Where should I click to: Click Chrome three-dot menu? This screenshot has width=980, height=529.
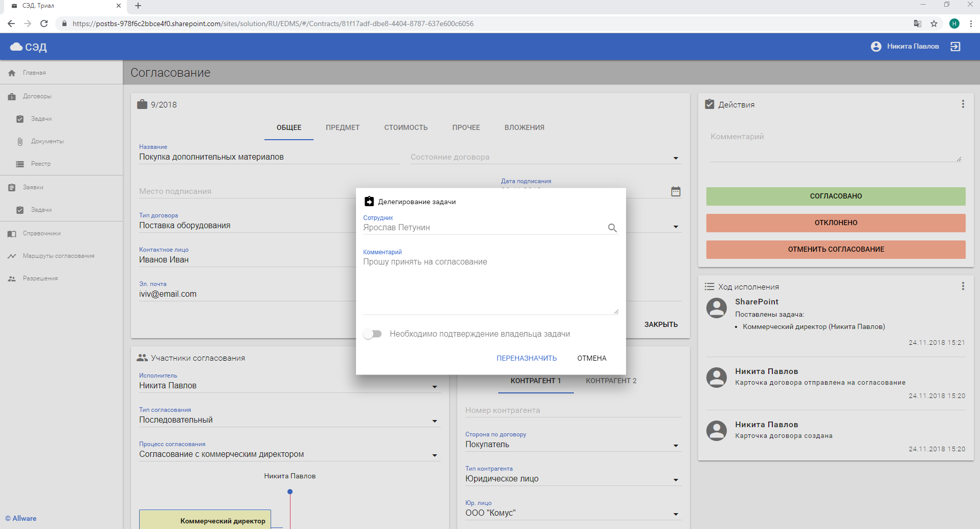pos(971,24)
